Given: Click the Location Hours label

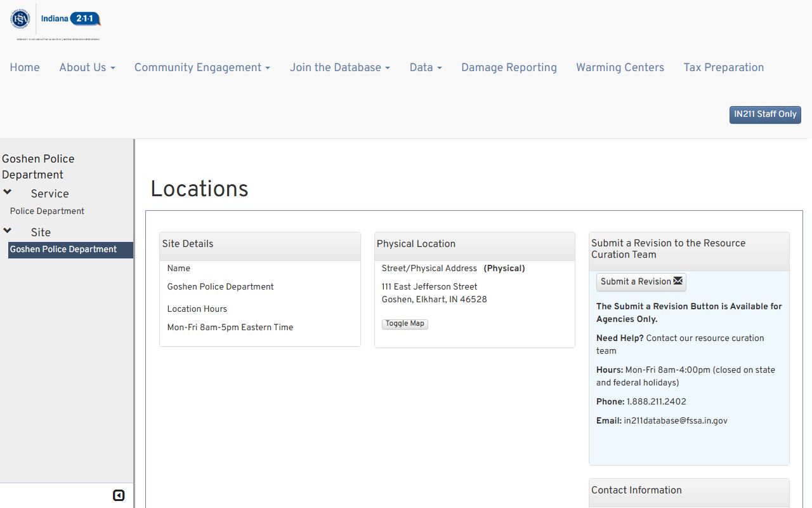Looking at the screenshot, I should (197, 309).
